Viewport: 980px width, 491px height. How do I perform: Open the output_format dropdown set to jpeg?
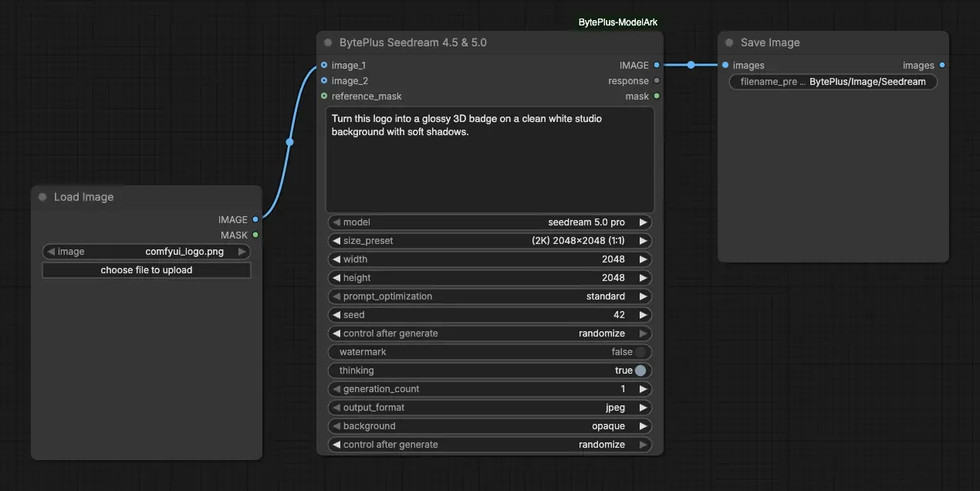489,408
